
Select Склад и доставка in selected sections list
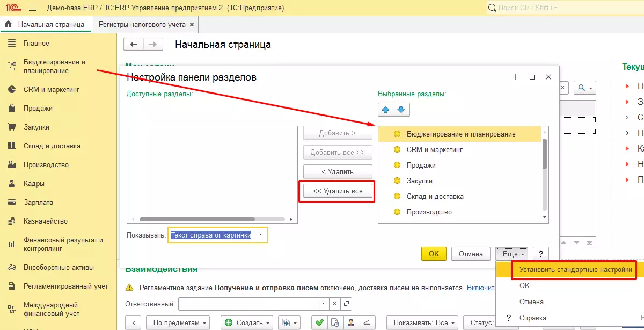click(460, 197)
